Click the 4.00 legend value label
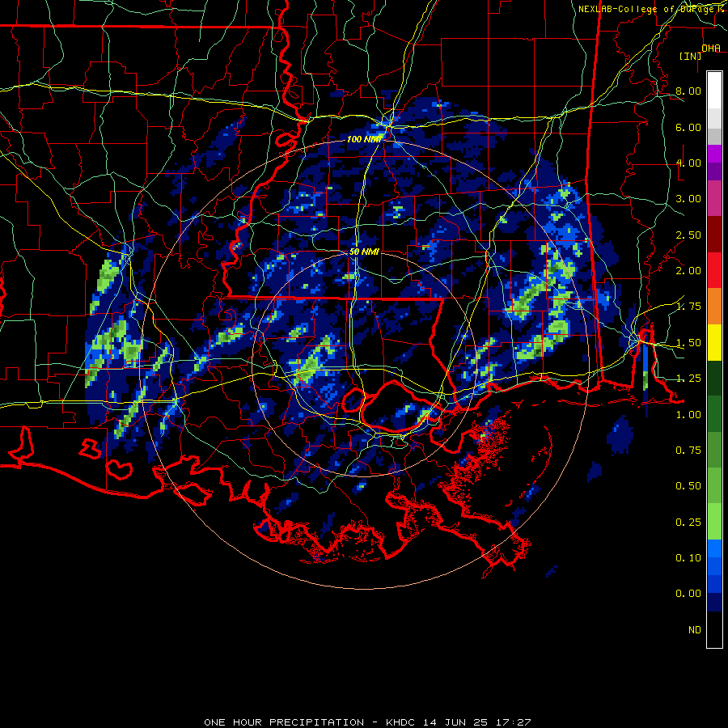 688,163
